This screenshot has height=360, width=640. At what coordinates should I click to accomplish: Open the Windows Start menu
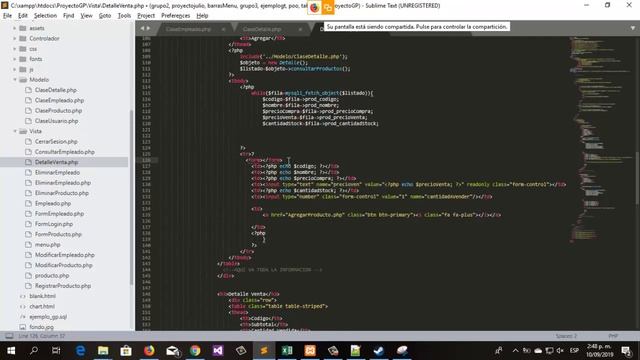[x=11, y=351]
